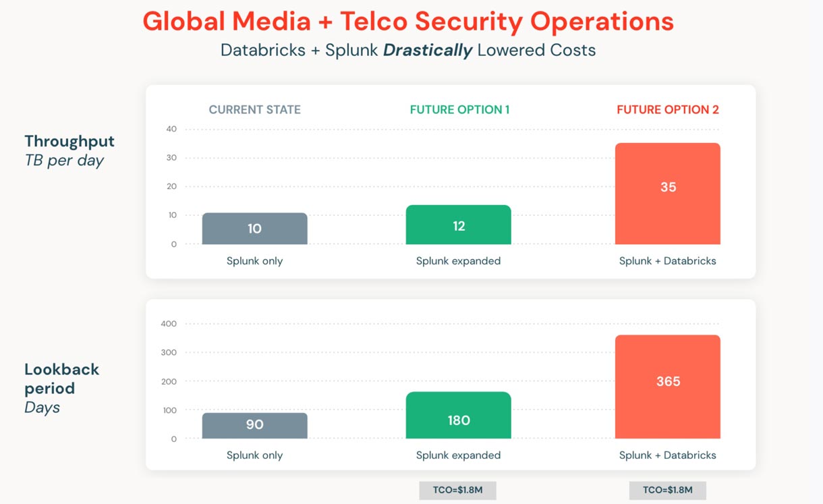Click the green throughput bar labeled 12
The width and height of the screenshot is (823, 504).
coord(459,225)
